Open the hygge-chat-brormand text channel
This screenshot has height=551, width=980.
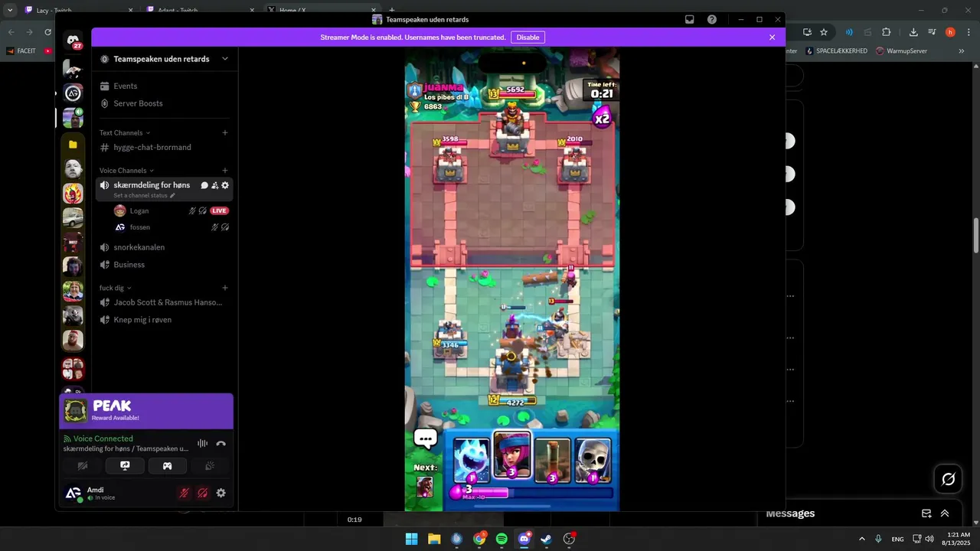coord(152,147)
